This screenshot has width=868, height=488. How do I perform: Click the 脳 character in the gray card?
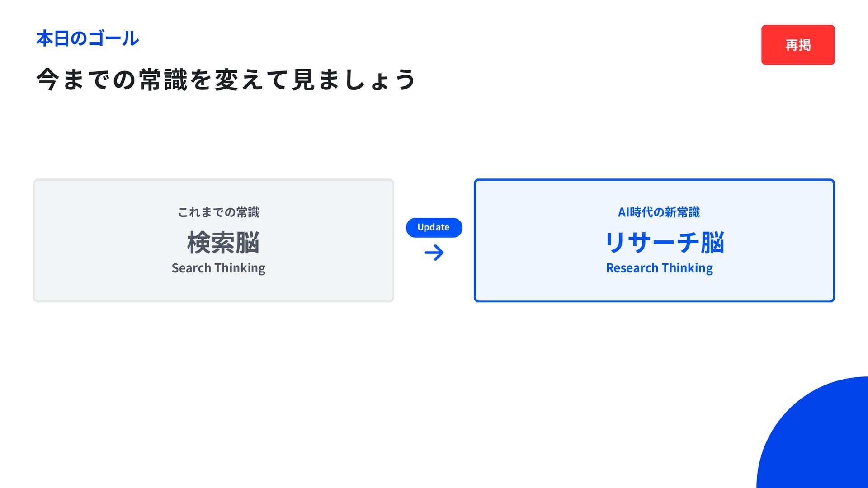pos(247,243)
